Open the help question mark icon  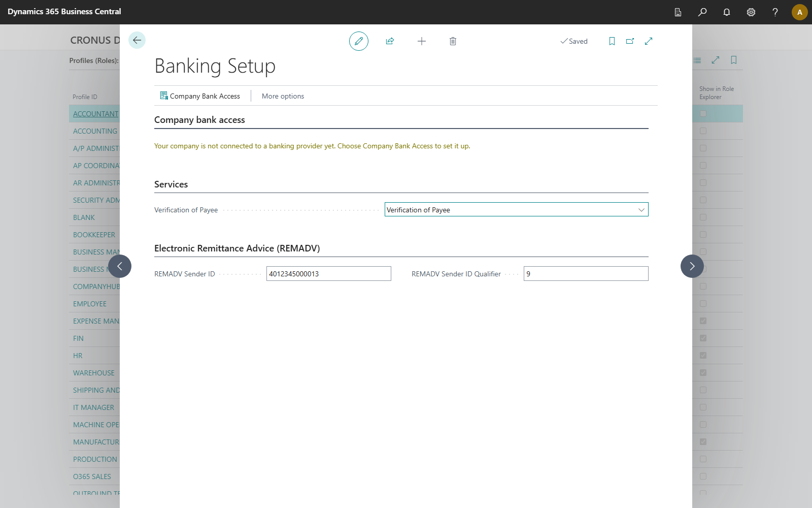[x=775, y=12]
